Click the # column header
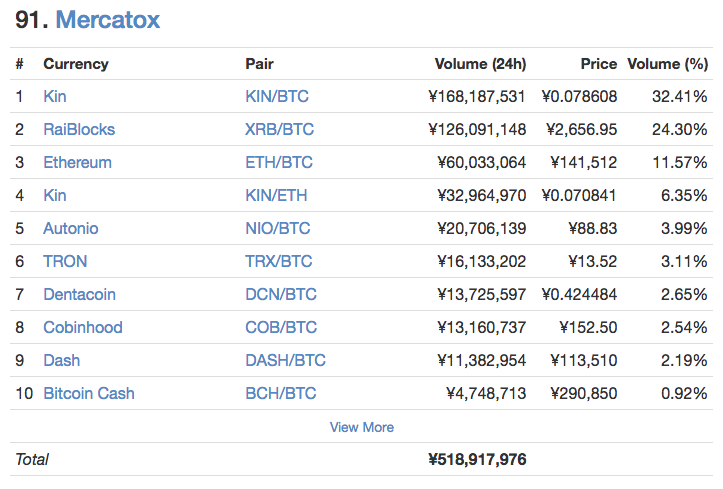The image size is (723, 489). [19, 64]
